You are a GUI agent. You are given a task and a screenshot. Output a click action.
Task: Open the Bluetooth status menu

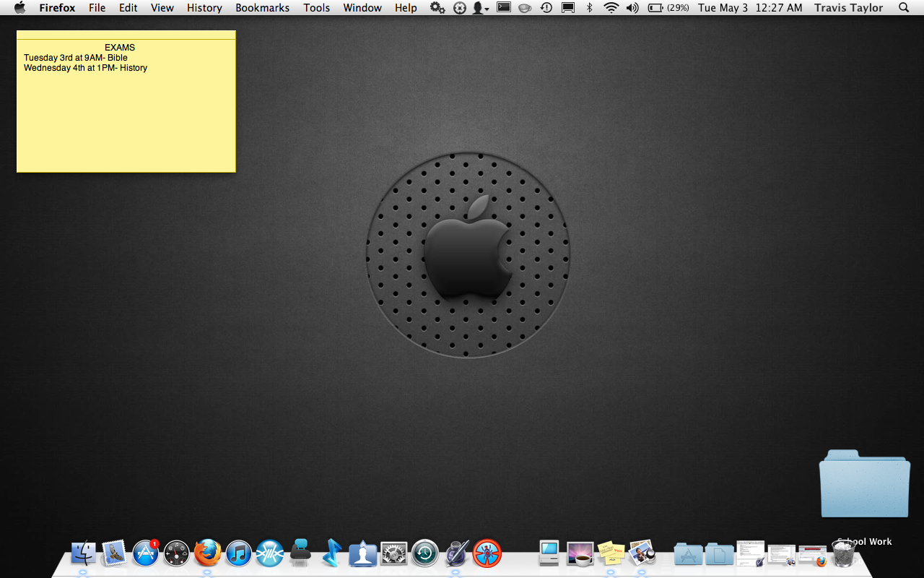coord(590,8)
